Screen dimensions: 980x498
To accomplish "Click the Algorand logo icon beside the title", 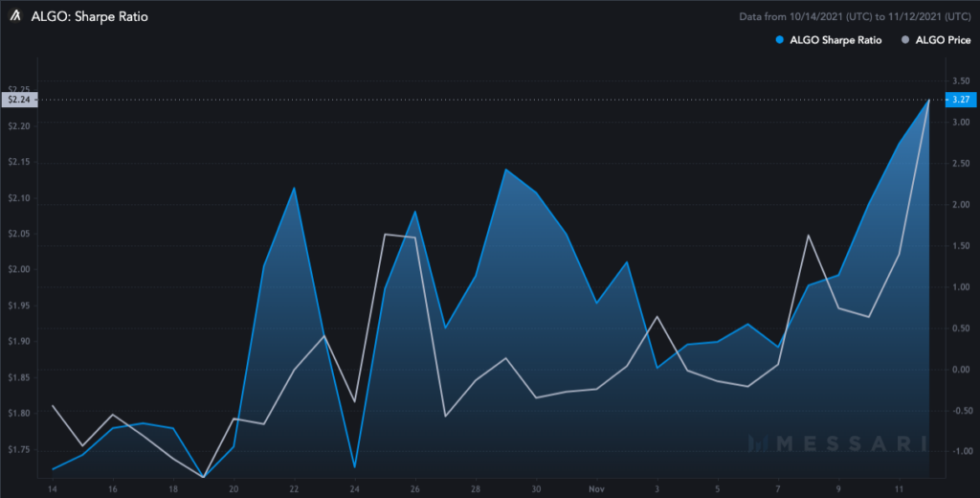I will 16,16.
